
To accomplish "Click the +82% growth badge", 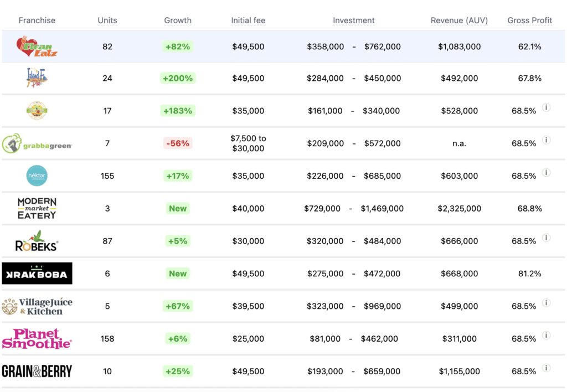I will 178,47.
